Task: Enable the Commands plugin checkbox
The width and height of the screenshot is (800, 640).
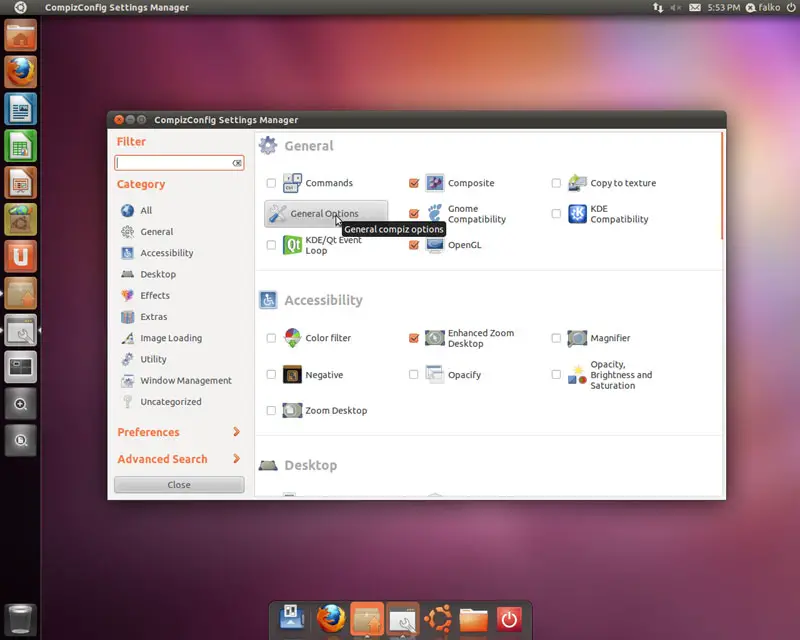Action: [271, 183]
